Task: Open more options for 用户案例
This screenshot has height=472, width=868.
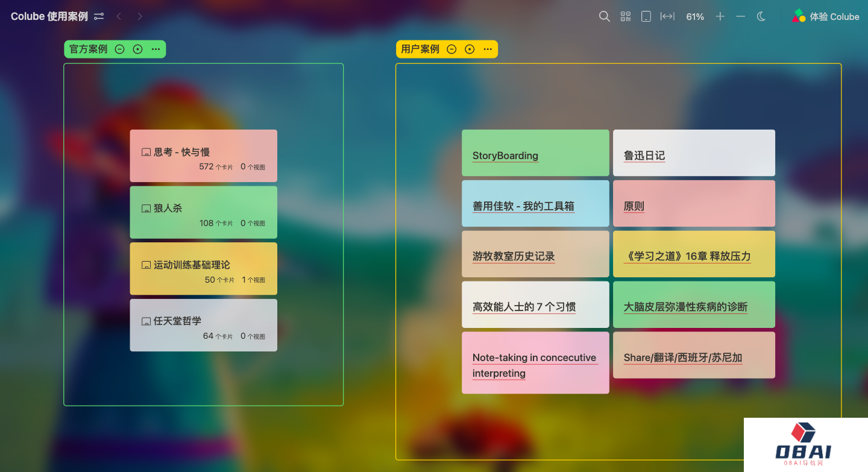Action: click(488, 49)
